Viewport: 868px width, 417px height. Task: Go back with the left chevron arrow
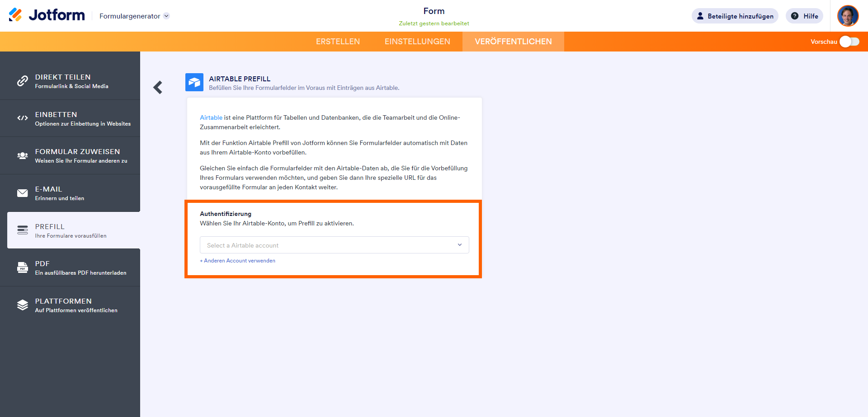[158, 87]
